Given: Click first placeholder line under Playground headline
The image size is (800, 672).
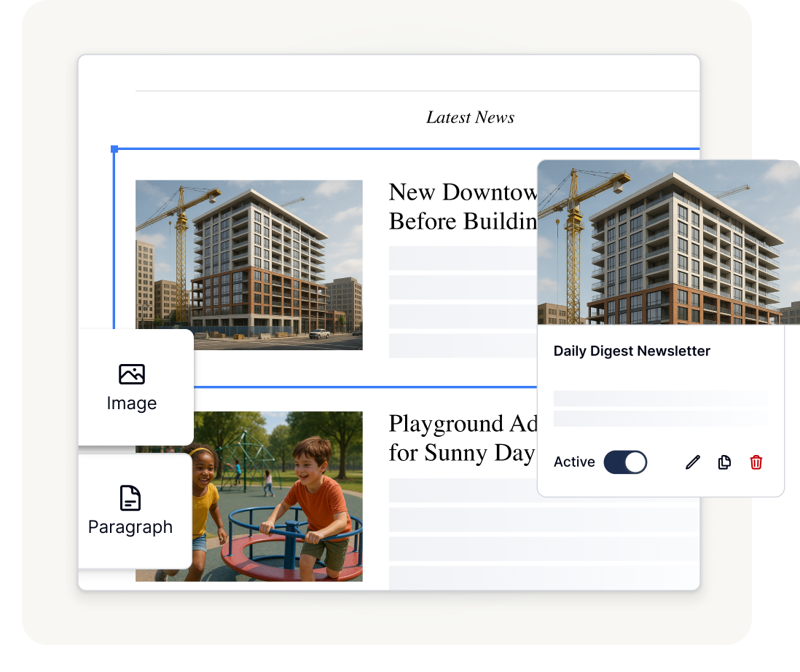Looking at the screenshot, I should point(463,490).
